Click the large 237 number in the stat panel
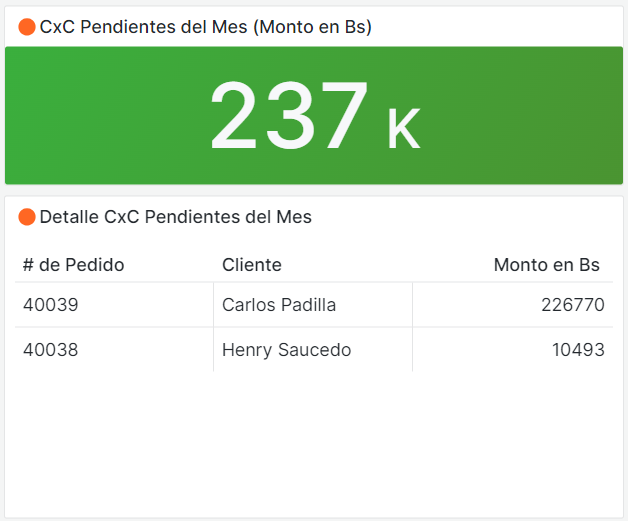The image size is (628, 521). pyautogui.click(x=288, y=116)
